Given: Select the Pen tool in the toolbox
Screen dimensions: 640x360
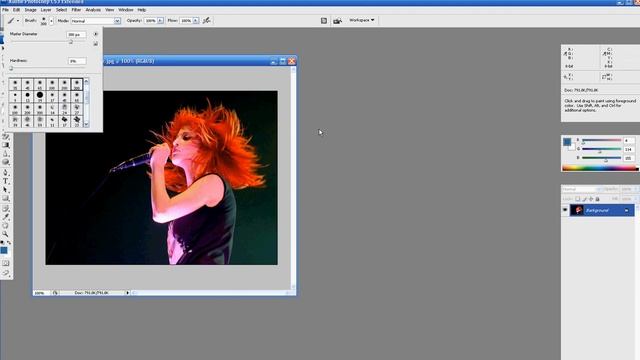Looking at the screenshot, I should pos(6,172).
